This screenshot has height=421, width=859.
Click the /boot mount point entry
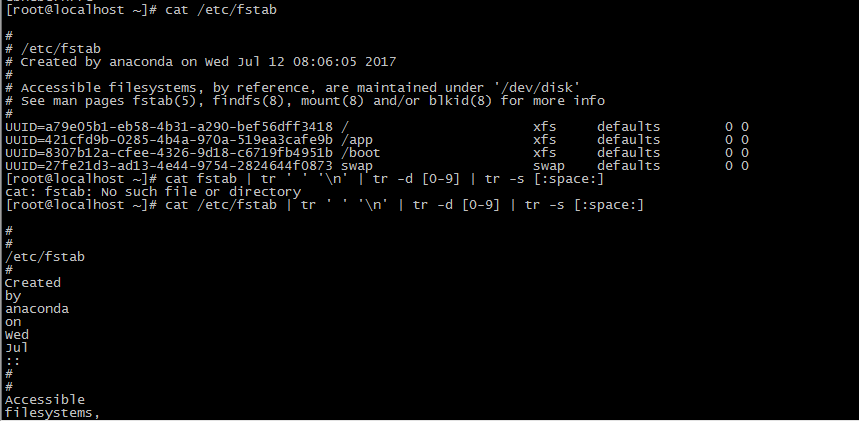(x=360, y=152)
